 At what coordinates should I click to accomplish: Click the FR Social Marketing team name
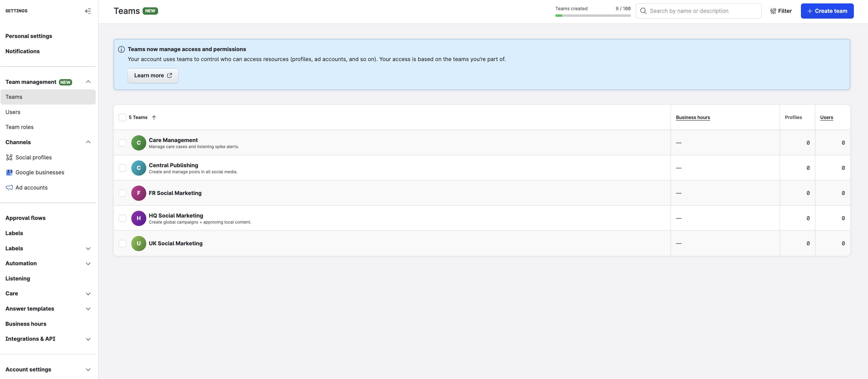tap(175, 193)
